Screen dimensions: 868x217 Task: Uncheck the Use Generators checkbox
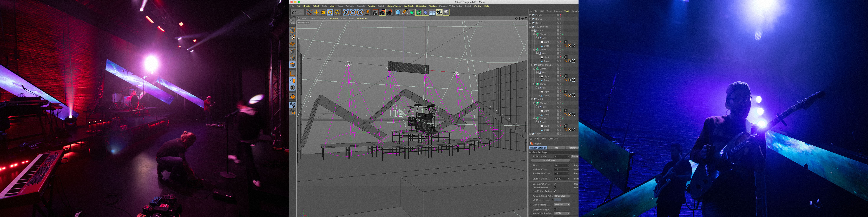pos(555,187)
